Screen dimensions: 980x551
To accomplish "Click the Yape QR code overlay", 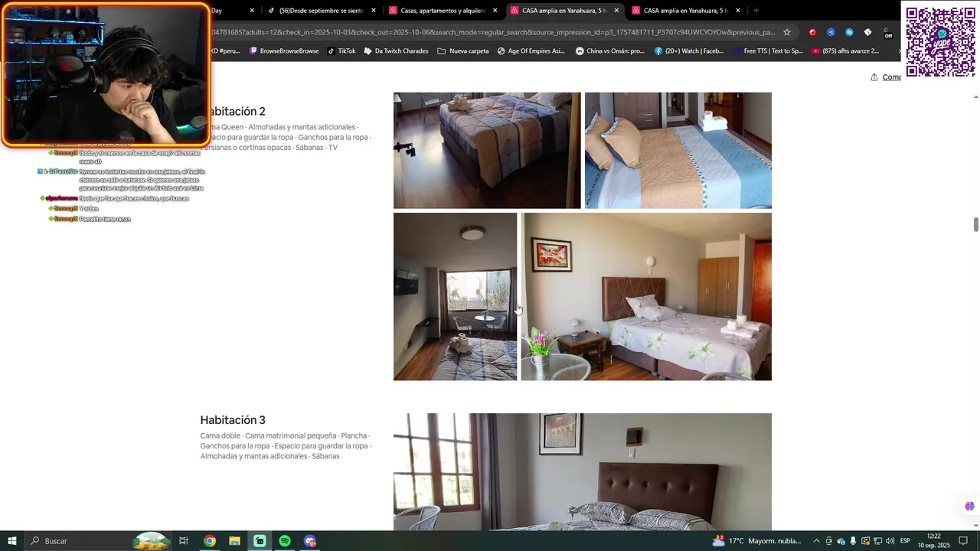I will click(940, 41).
